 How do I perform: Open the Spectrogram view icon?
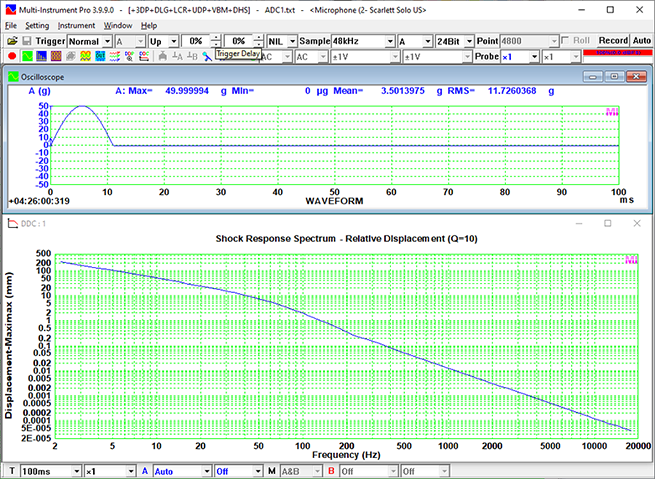tap(57, 57)
